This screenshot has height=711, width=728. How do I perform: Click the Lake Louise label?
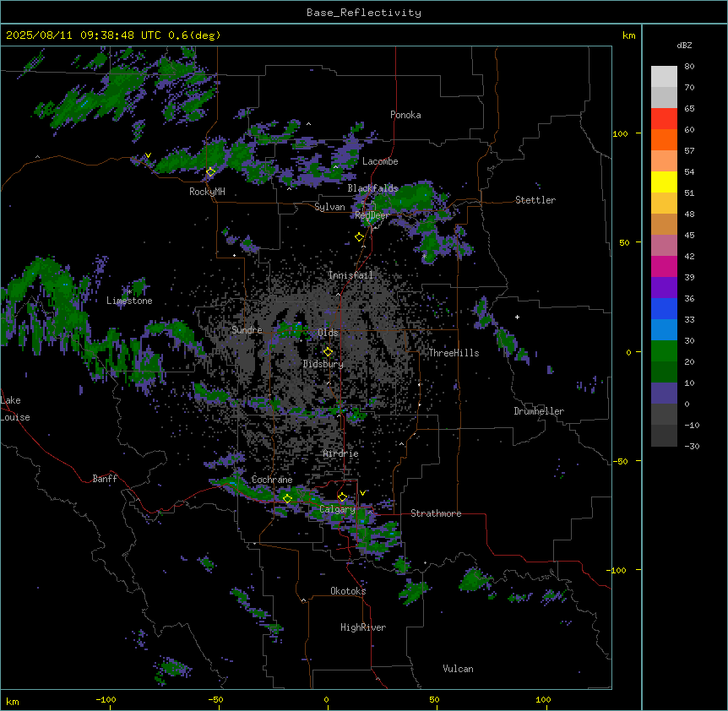14,409
